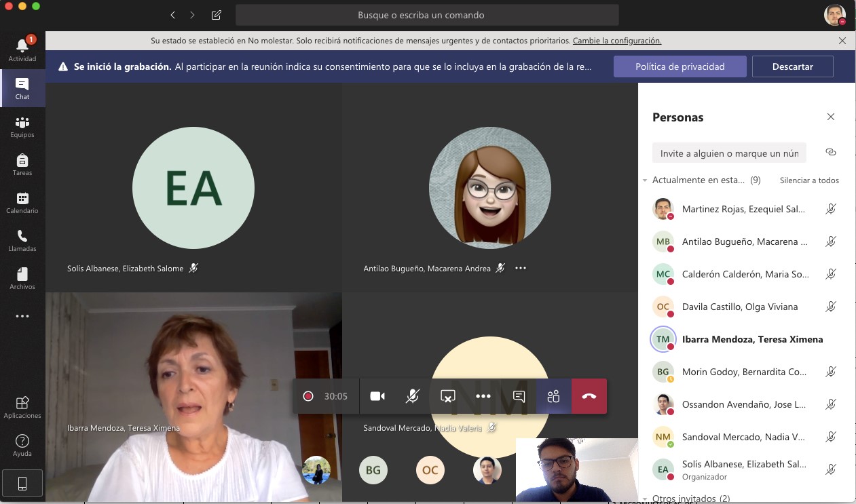The width and height of the screenshot is (856, 504).
Task: Open Archivos in the left sidebar
Action: (x=22, y=278)
